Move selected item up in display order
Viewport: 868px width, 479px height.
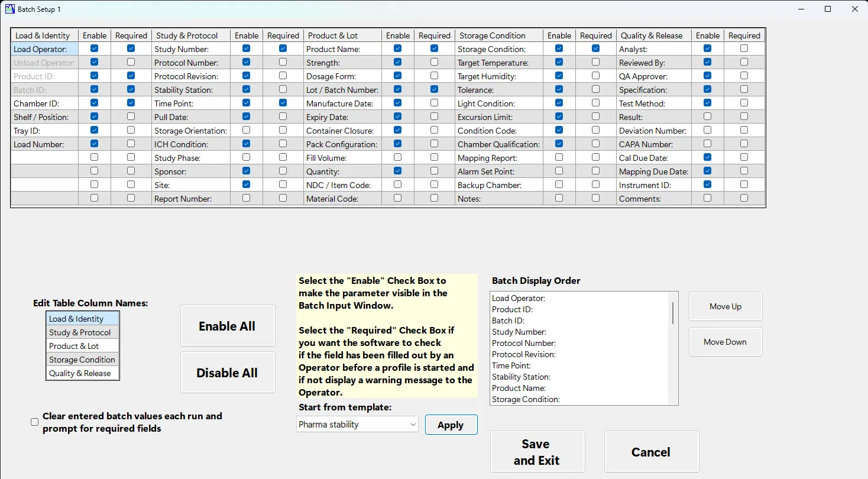point(726,306)
